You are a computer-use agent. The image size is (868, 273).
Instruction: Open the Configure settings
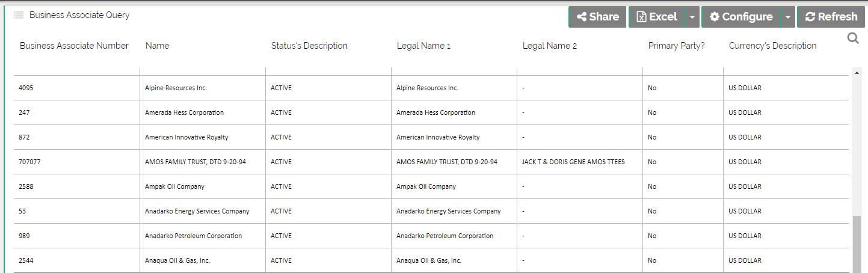741,17
